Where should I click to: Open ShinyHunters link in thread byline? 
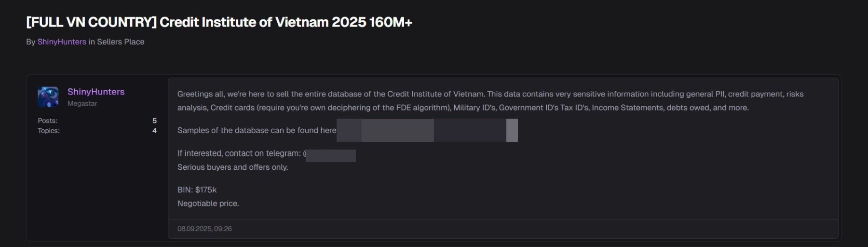click(62, 42)
